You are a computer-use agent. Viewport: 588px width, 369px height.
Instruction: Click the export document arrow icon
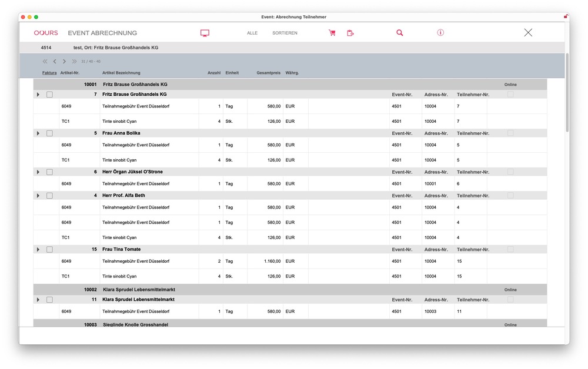(350, 33)
